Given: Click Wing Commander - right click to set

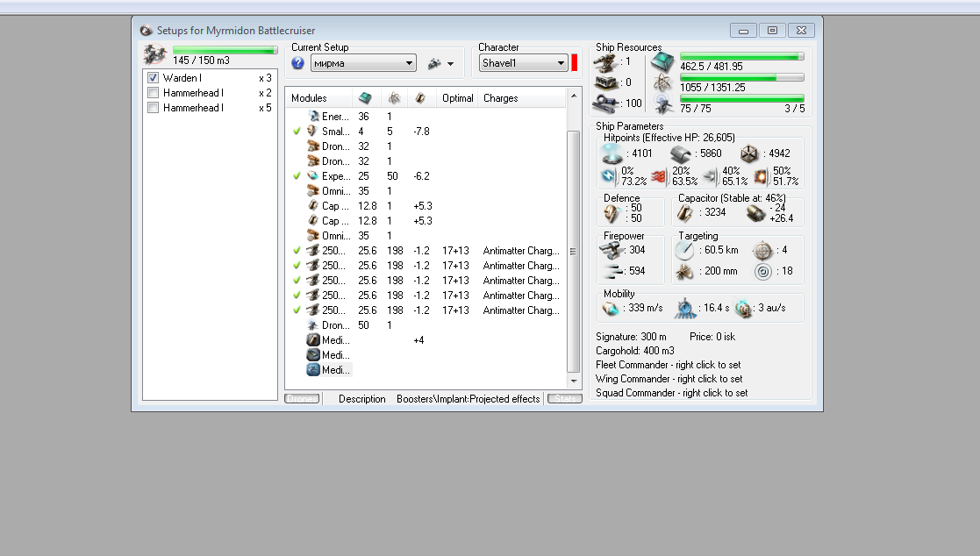Looking at the screenshot, I should tap(669, 379).
